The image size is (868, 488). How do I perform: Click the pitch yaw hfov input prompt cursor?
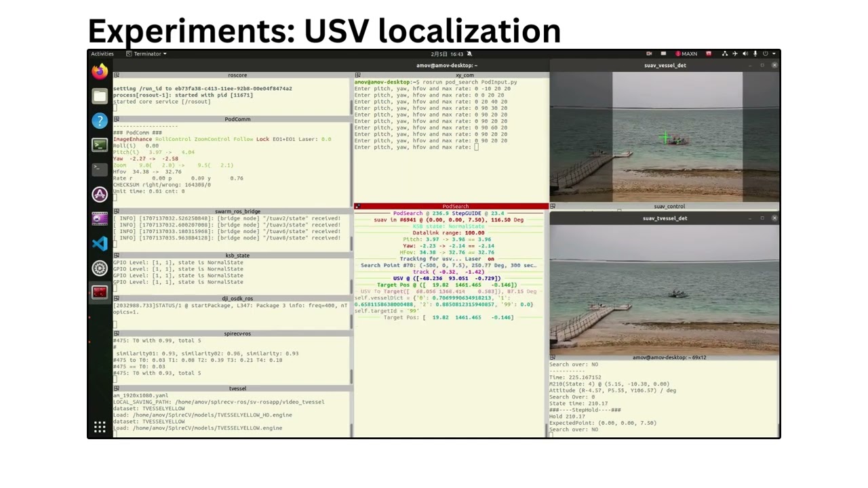[x=477, y=147]
